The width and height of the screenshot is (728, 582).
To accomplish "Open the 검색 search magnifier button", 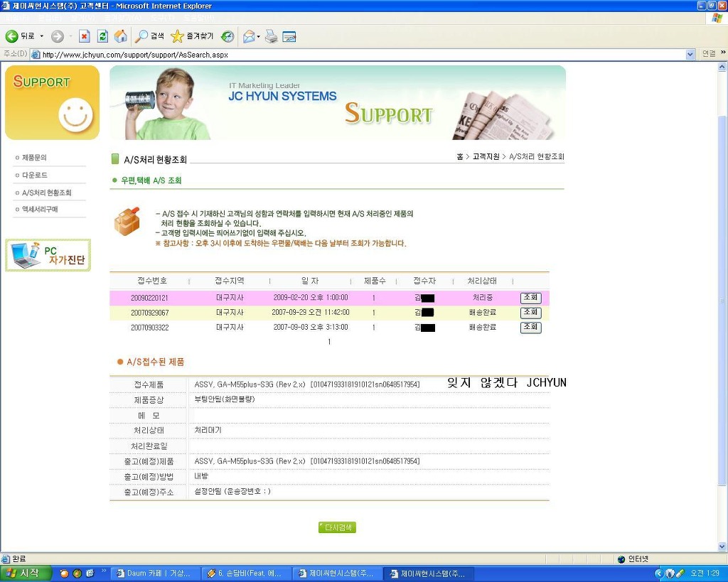I will click(x=149, y=36).
